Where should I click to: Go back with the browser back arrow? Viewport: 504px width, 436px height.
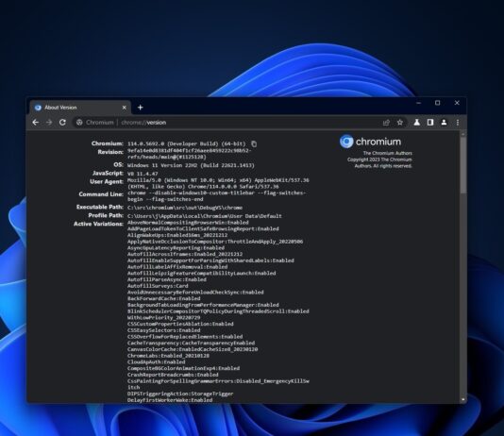(x=36, y=123)
